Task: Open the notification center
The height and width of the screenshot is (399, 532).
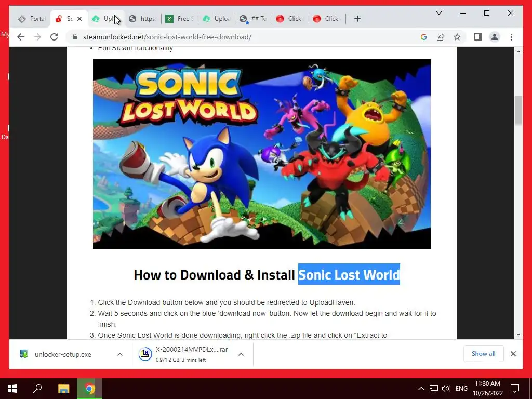Action: tap(515, 389)
